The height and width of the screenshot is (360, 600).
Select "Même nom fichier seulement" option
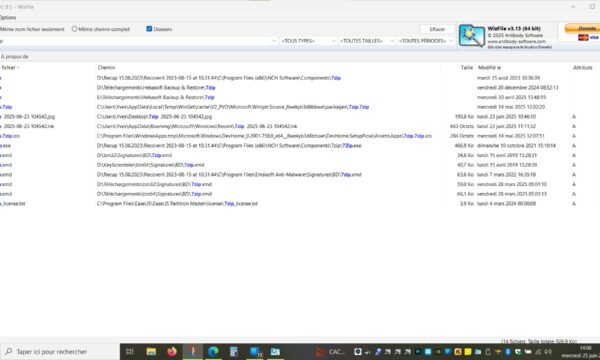point(32,29)
